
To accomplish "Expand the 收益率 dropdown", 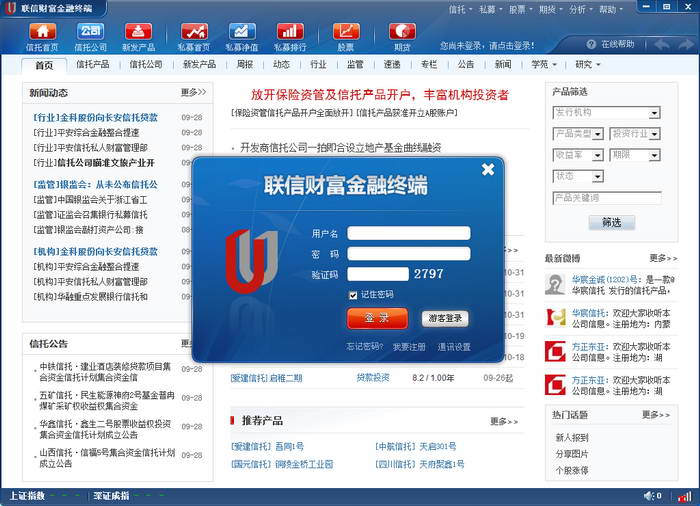I will 598,155.
